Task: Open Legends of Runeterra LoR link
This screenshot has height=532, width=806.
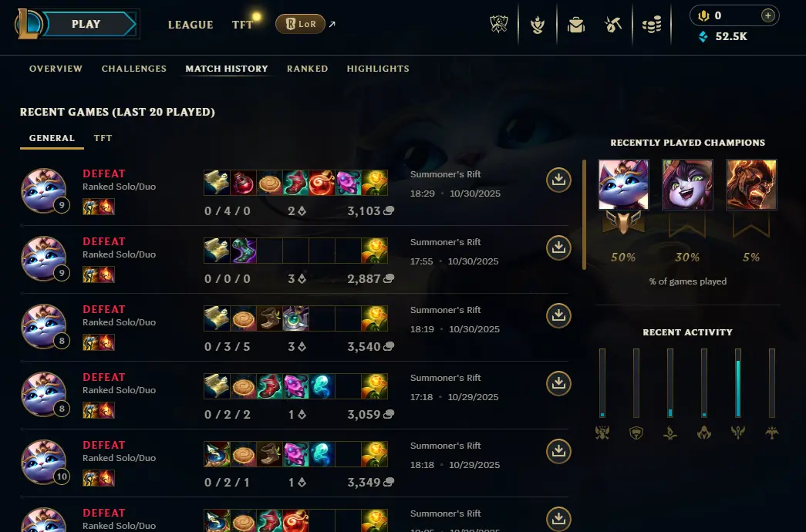Action: pos(300,24)
